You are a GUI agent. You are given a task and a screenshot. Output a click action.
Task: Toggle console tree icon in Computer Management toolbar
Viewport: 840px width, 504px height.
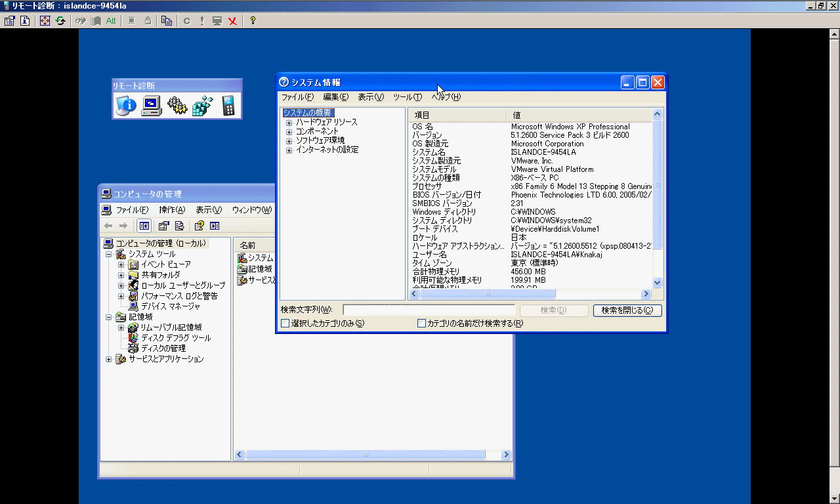coord(144,226)
